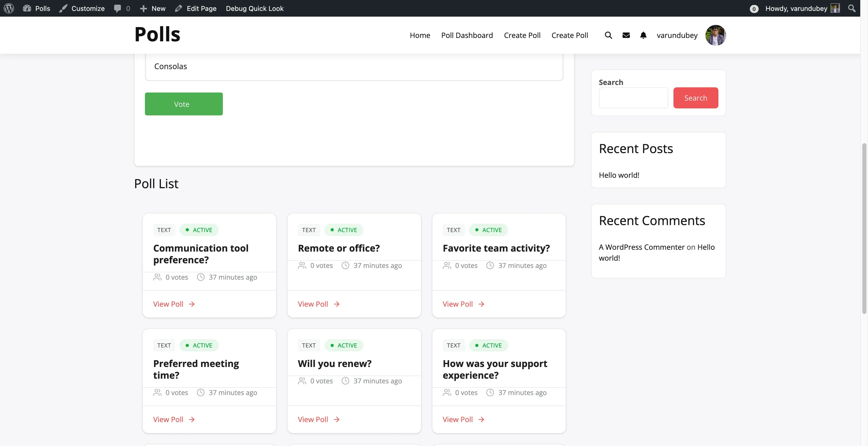Click arrow icon on Favorite team activity card

click(481, 304)
